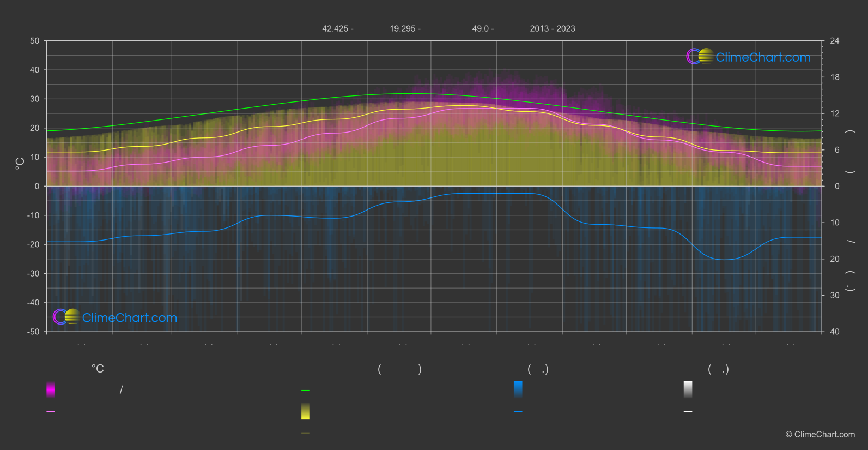The width and height of the screenshot is (868, 450).
Task: Click the white line legend marker
Action: tap(688, 412)
